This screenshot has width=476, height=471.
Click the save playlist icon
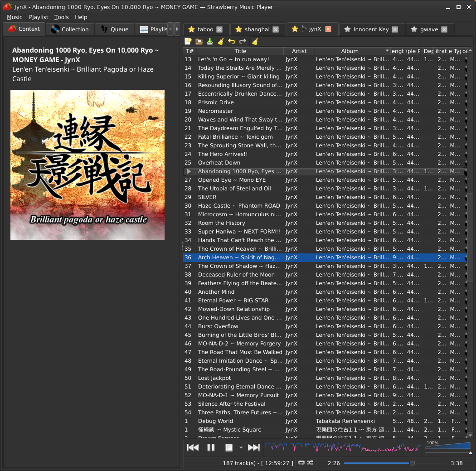pos(210,41)
